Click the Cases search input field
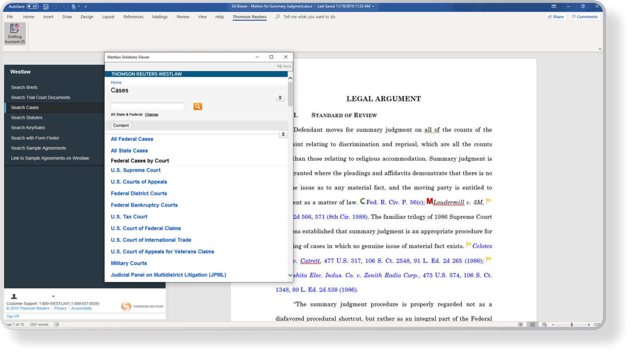This screenshot has height=362, width=644. (x=147, y=106)
